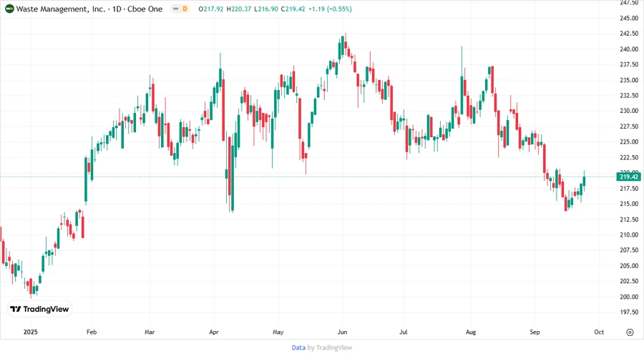Image resolution: width=644 pixels, height=356 pixels.
Task: Click the 219.42 current price label
Action: (x=629, y=177)
